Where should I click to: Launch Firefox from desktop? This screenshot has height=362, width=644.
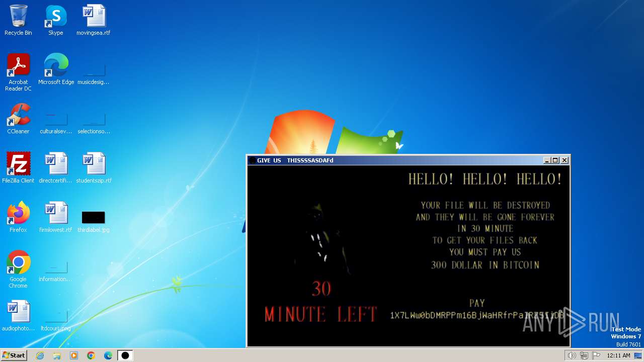18,217
